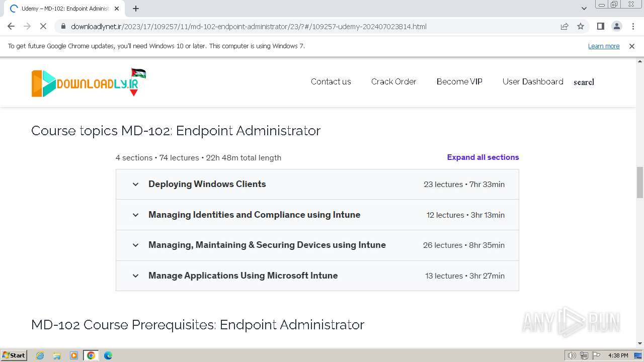644x362 pixels.
Task: Click Expand all sections link
Action: [483, 157]
